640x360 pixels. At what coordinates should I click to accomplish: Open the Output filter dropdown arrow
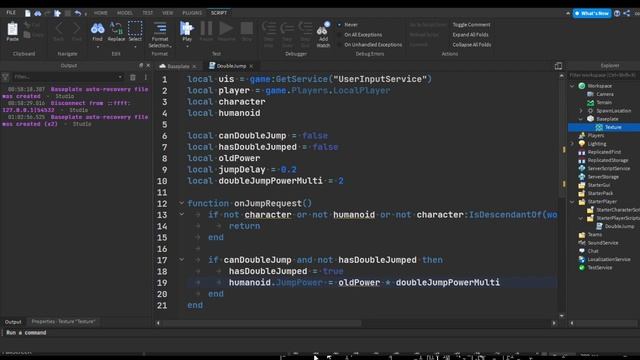click(120, 77)
